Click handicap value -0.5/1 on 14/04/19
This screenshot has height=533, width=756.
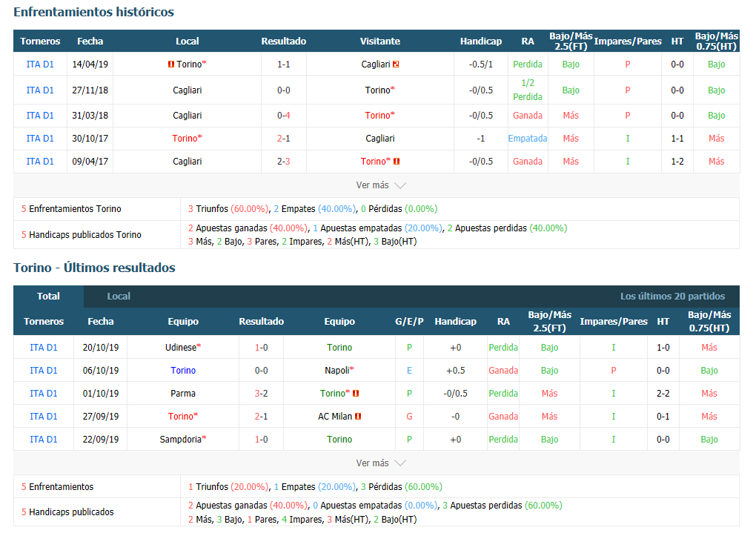pos(481,64)
